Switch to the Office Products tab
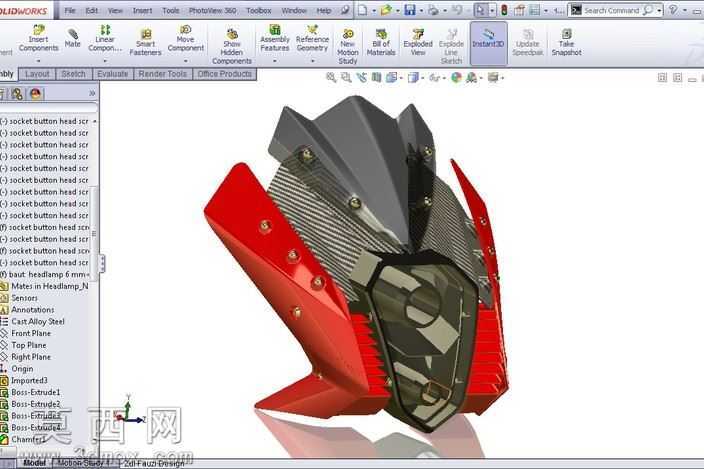The height and width of the screenshot is (469, 704). click(224, 74)
